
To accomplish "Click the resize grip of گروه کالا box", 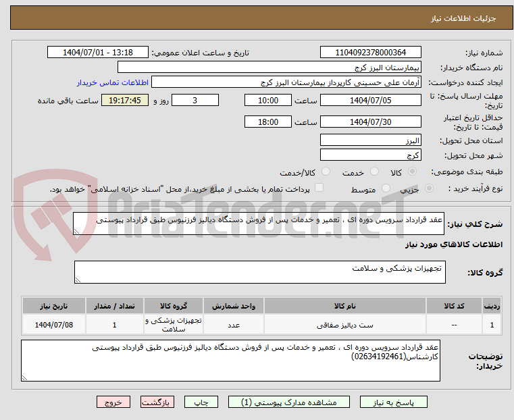I will coord(78,280).
